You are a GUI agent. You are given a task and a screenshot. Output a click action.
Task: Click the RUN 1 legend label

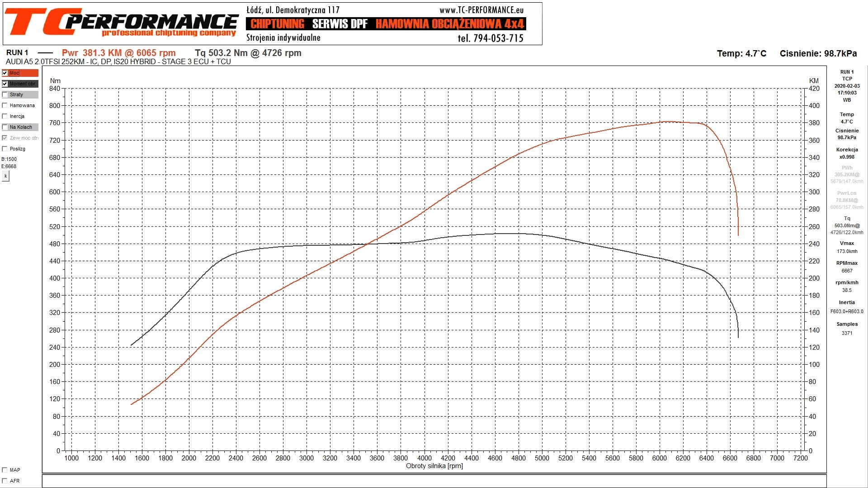[x=17, y=53]
